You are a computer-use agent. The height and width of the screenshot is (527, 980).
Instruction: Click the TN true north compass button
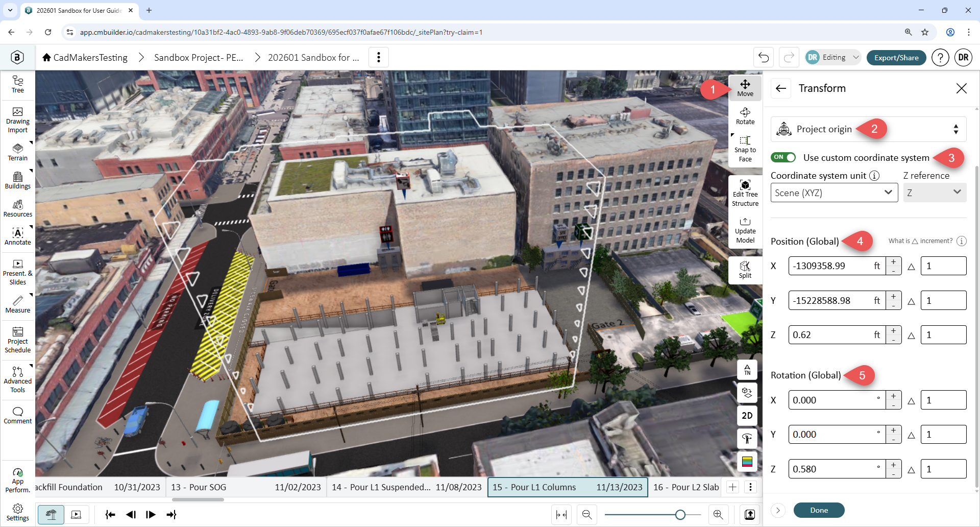[747, 369]
